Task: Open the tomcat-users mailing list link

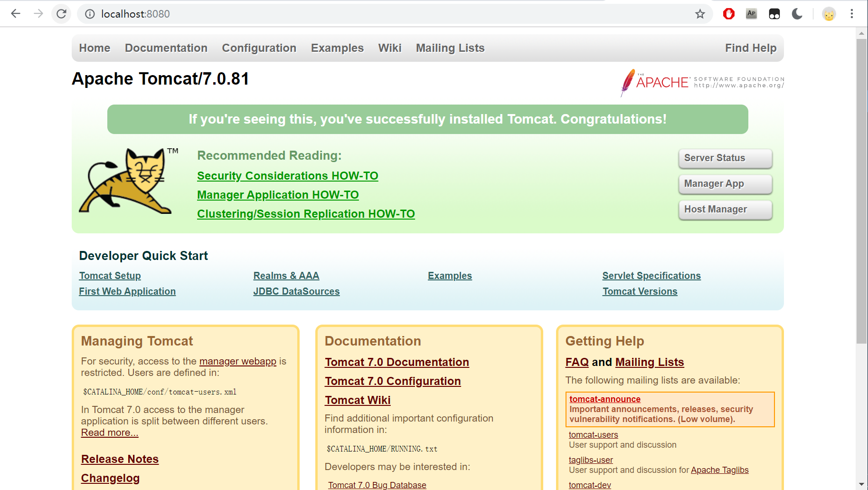Action: [594, 435]
